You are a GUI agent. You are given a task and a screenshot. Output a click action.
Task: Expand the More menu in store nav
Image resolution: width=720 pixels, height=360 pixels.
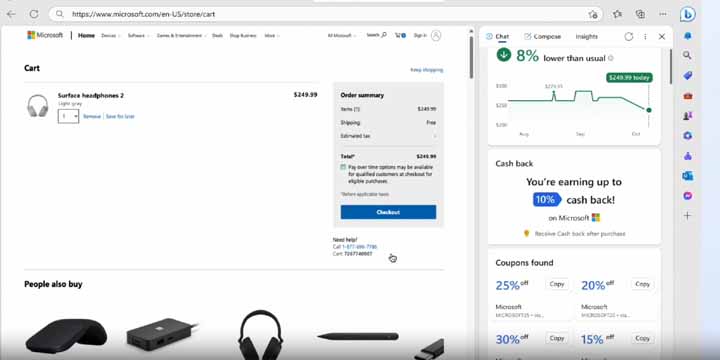click(x=272, y=35)
